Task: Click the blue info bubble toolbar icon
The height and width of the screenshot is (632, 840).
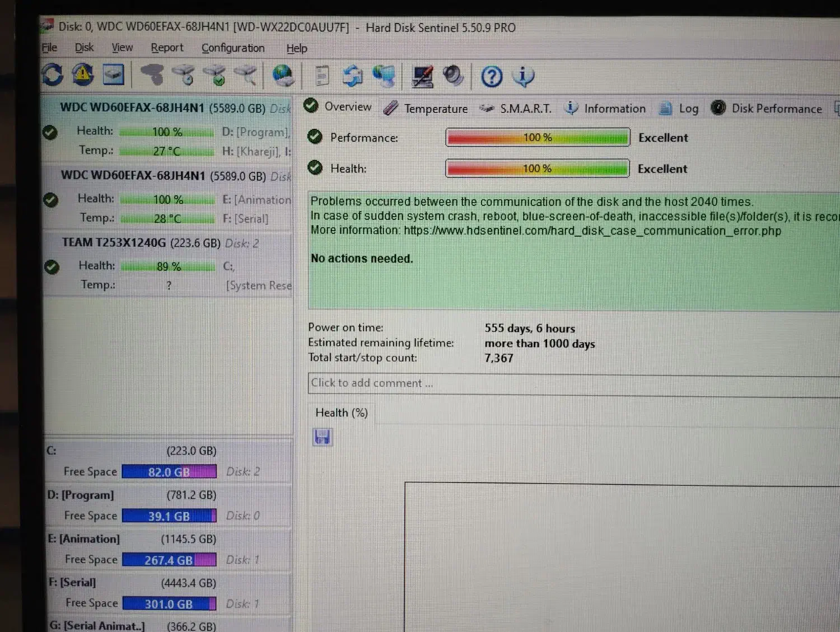Action: (524, 77)
